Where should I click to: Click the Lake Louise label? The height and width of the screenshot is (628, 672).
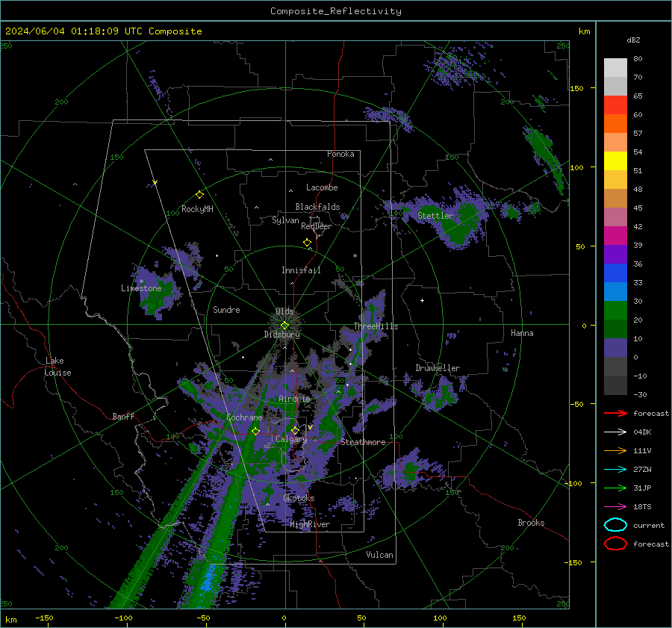coord(57,367)
